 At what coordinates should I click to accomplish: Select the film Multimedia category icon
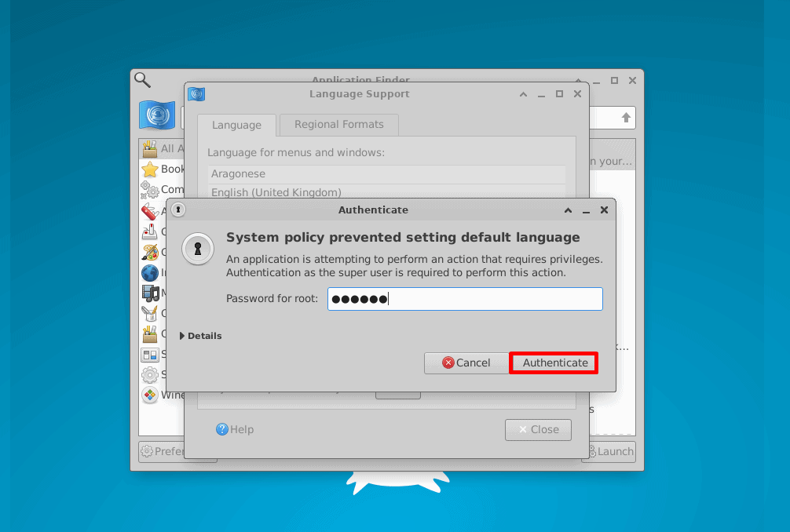tap(150, 293)
